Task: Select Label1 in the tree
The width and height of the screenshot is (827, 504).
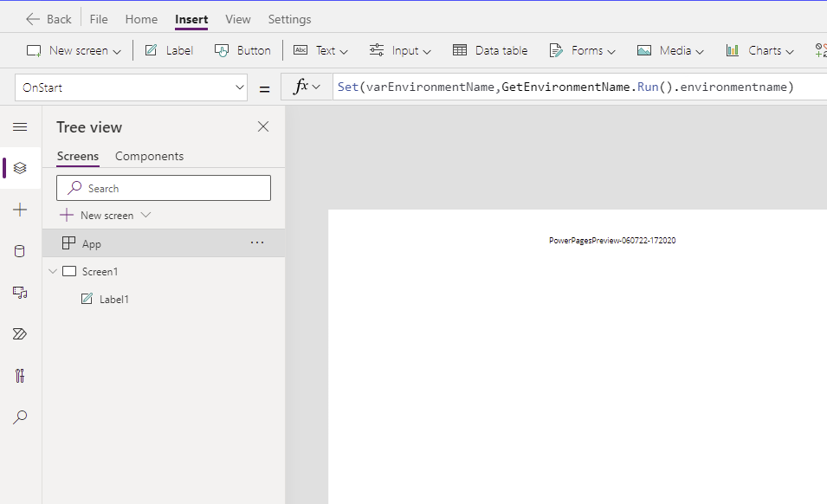Action: tap(114, 300)
